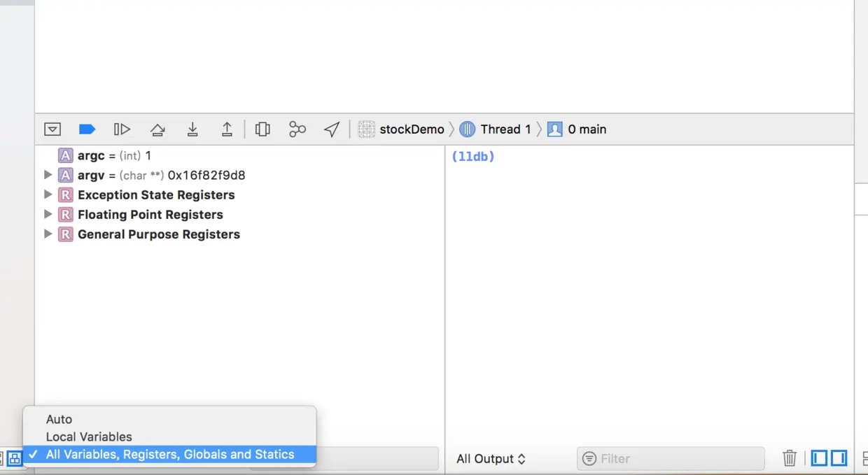The width and height of the screenshot is (868, 475).
Task: Expand Exception State Registers
Action: coord(48,194)
